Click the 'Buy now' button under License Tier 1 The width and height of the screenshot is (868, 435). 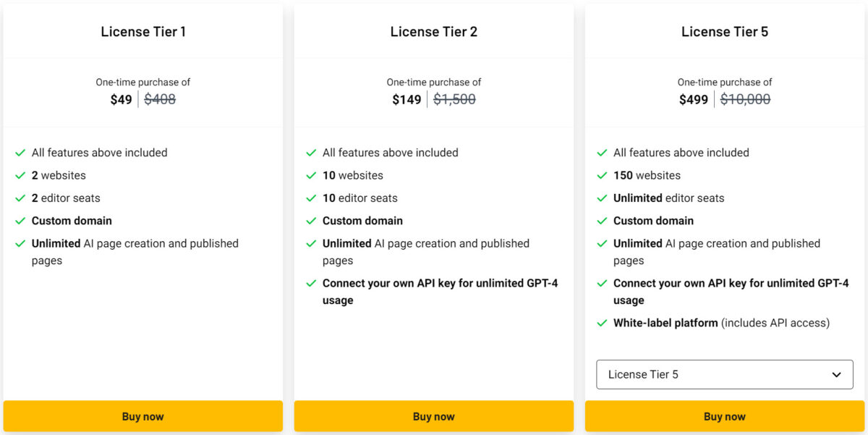point(143,416)
